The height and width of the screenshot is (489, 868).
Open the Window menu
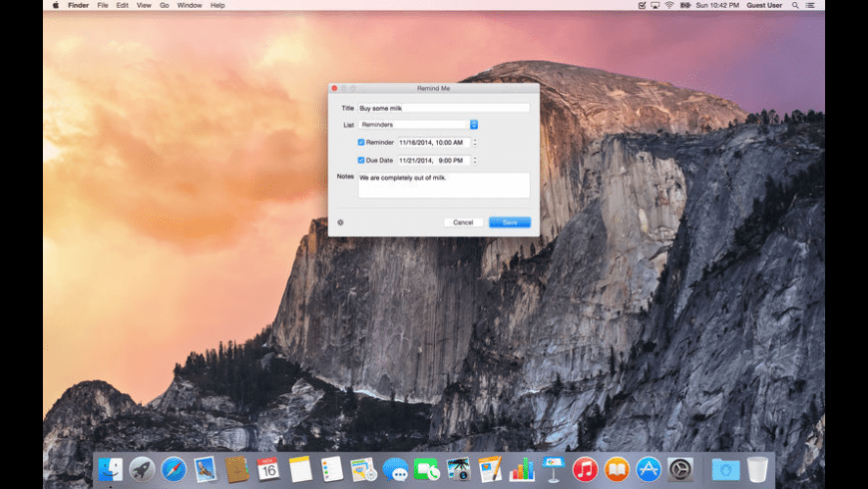point(190,5)
